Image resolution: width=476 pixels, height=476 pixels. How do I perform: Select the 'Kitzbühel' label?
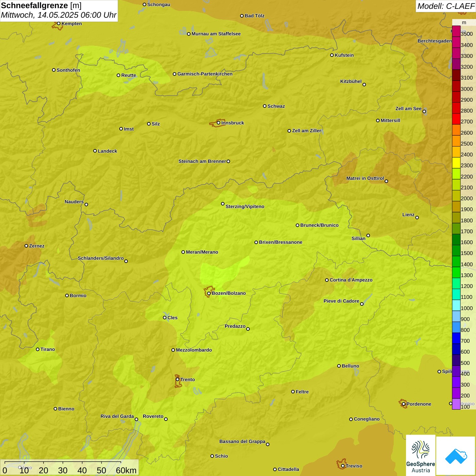[351, 81]
